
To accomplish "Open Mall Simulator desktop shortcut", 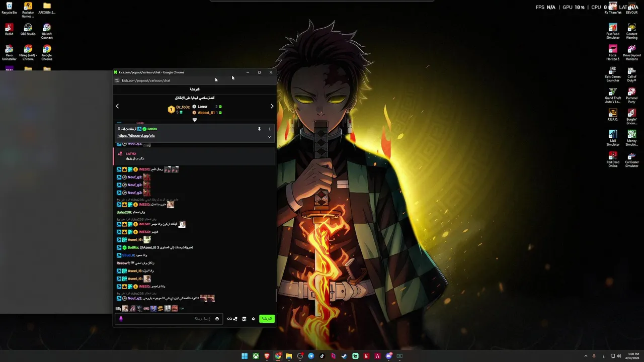I will [613, 138].
